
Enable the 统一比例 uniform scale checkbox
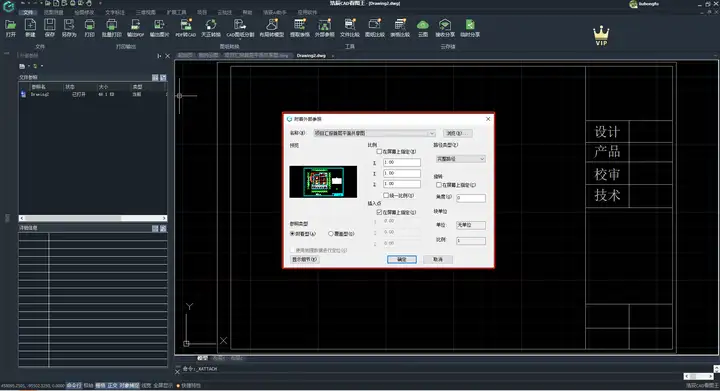(x=386, y=196)
